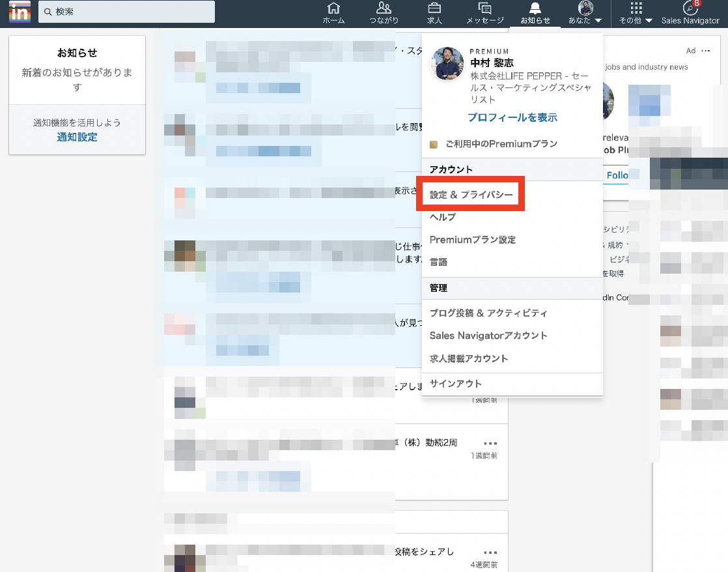Click the search magnifier icon
This screenshot has height=572, width=728.
[x=48, y=12]
